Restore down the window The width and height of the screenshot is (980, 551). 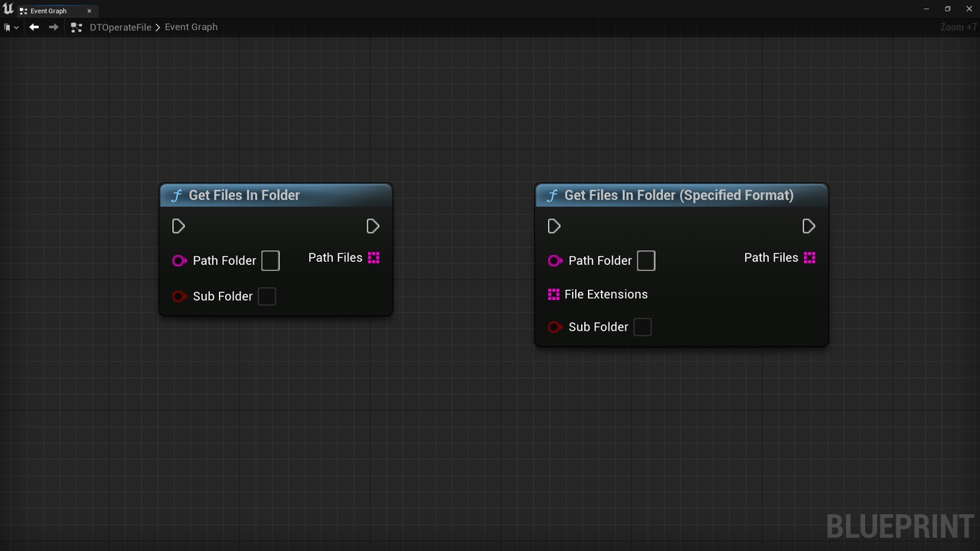coord(947,9)
